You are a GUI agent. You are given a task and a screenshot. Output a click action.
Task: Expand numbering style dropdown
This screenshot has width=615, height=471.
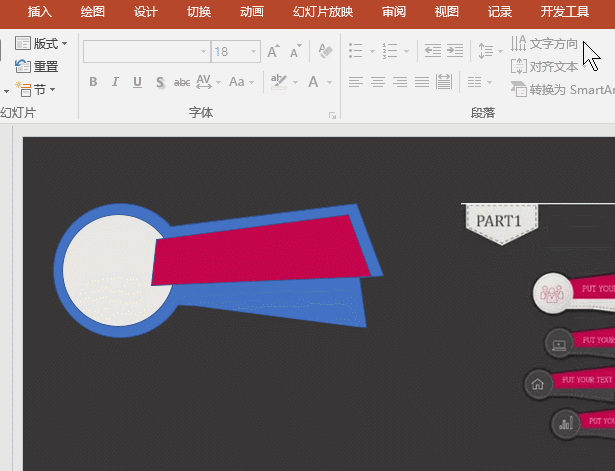click(406, 51)
